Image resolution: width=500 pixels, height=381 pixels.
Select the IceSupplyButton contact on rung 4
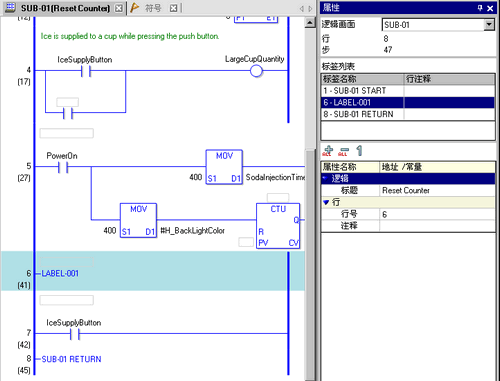point(86,71)
